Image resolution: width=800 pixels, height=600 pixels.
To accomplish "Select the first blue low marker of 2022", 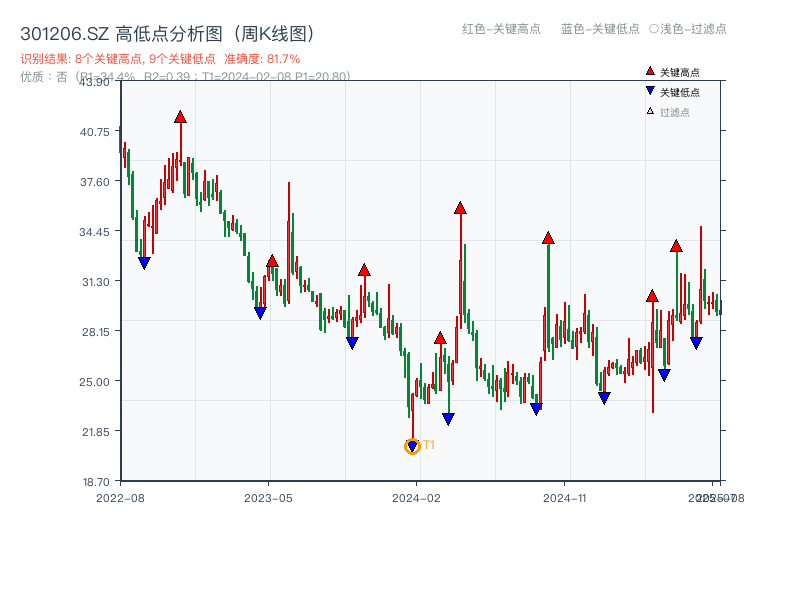I will coord(143,262).
